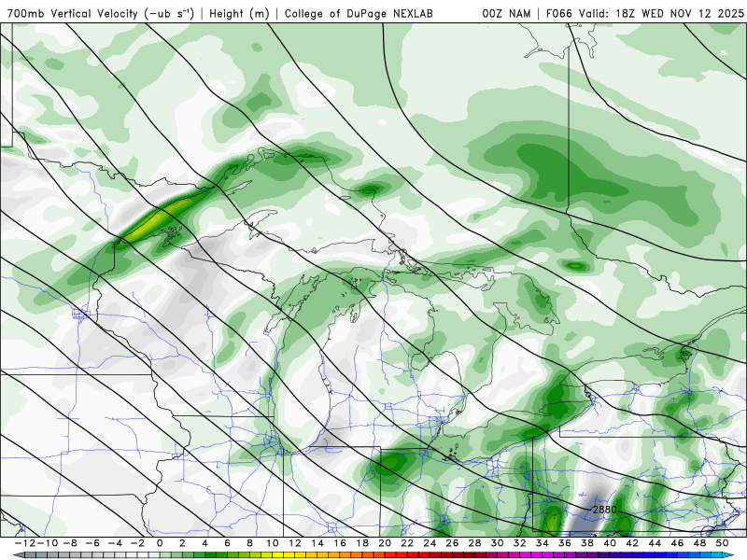This screenshot has width=747, height=560.
Task: Click the 'Height (m)' header label
Action: pos(239,14)
